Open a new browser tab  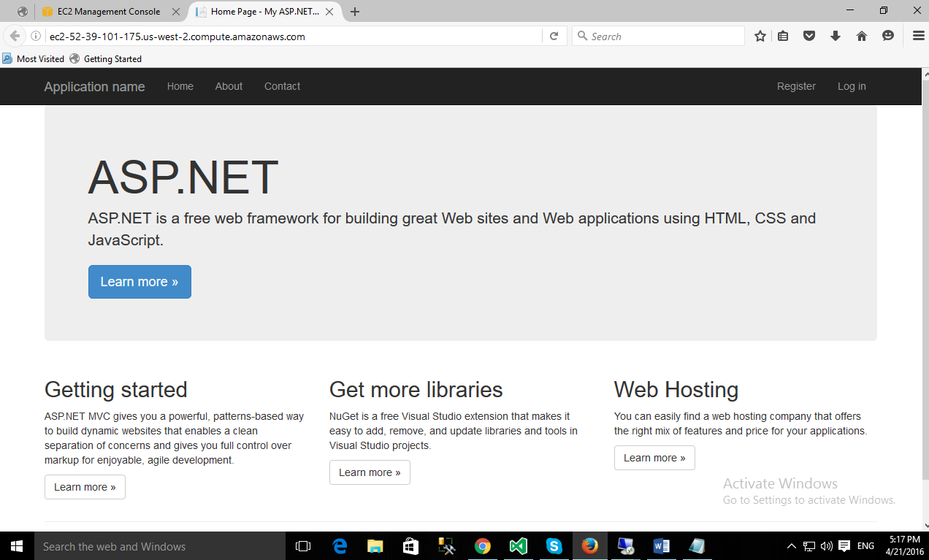(355, 12)
